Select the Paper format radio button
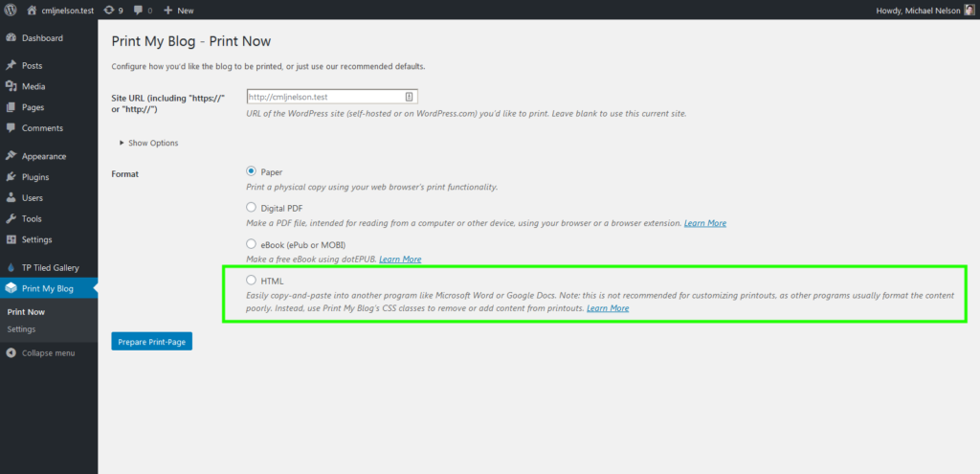This screenshot has height=474, width=980. 252,171
